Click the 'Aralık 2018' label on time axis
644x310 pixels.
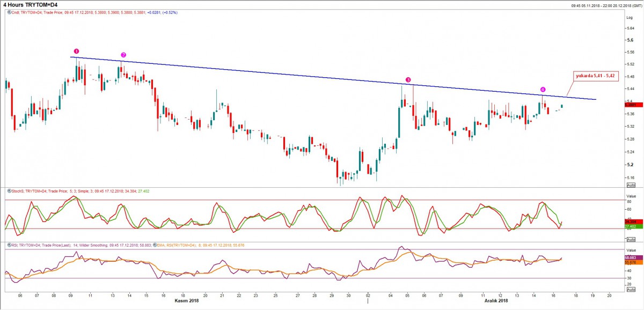point(494,301)
